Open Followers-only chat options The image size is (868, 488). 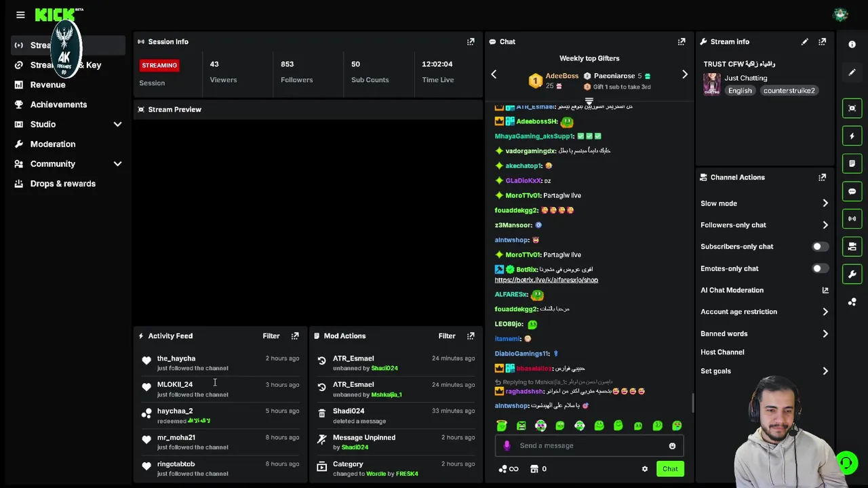pyautogui.click(x=765, y=225)
